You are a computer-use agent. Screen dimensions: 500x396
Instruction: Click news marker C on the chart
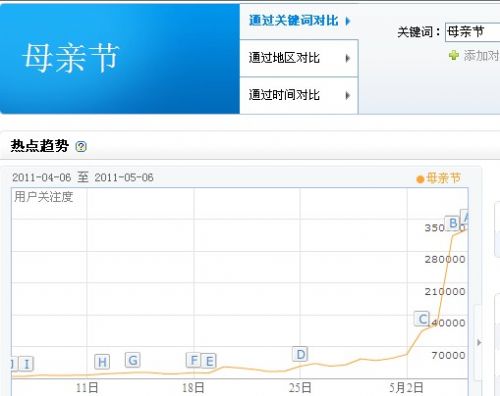tap(422, 319)
